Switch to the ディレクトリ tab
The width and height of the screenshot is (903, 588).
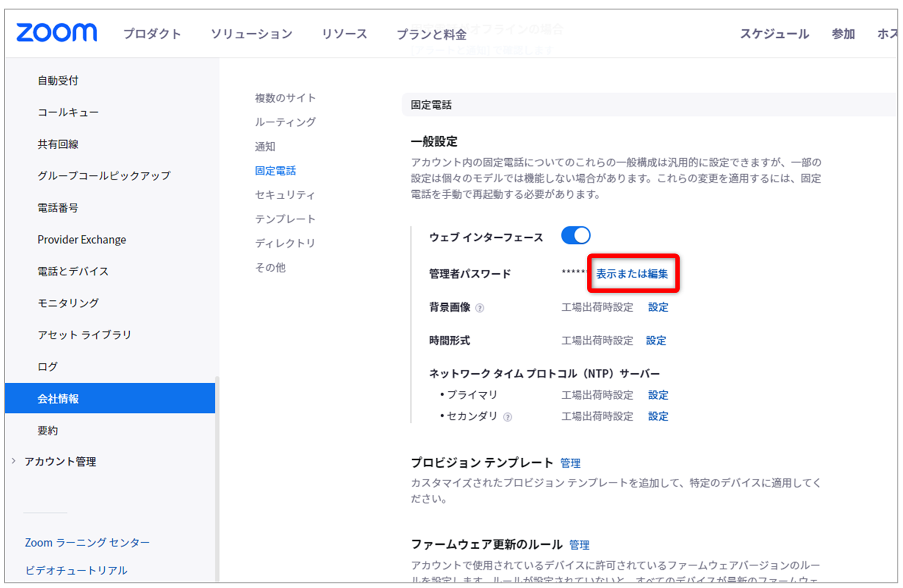pos(285,243)
